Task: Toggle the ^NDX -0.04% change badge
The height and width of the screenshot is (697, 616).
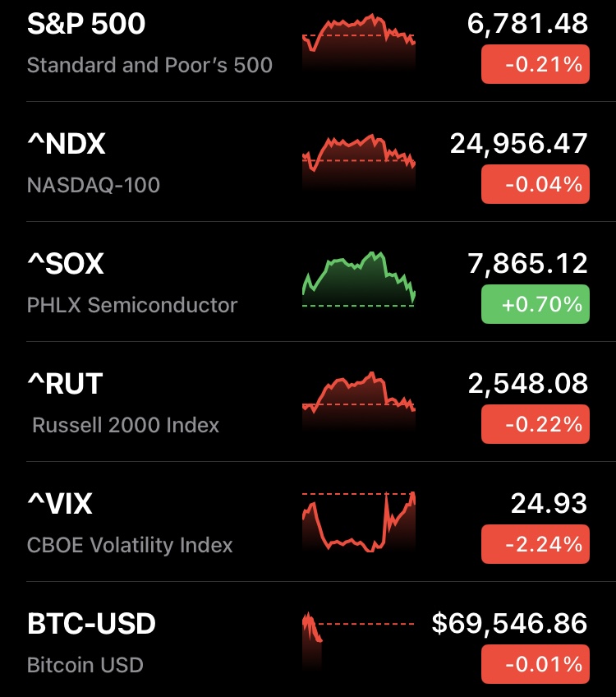Action: (535, 184)
